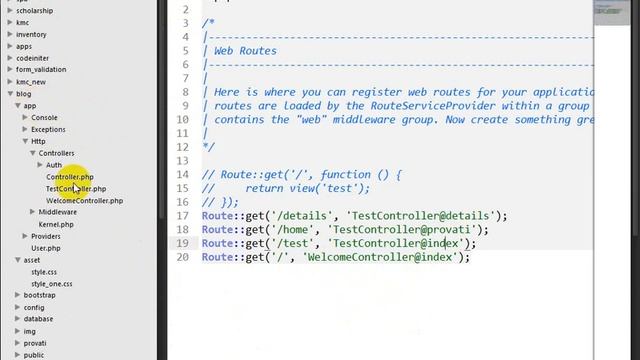Click 'WelcomeController@index' string in line 20
640x360 pixels.
click(x=380, y=257)
